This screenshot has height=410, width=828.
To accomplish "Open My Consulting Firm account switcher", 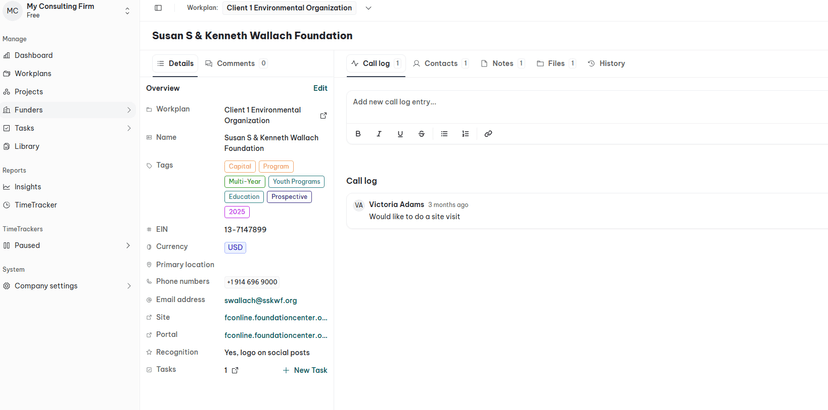I will [127, 11].
